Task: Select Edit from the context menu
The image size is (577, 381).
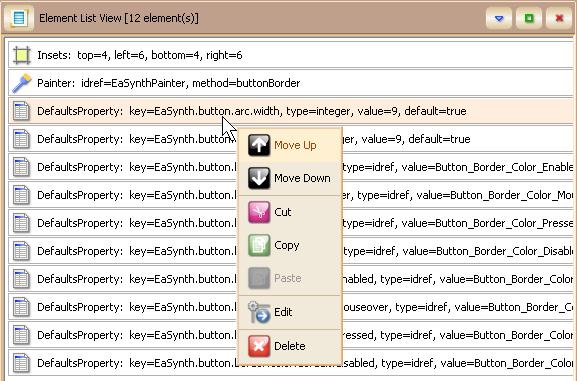Action: point(290,312)
